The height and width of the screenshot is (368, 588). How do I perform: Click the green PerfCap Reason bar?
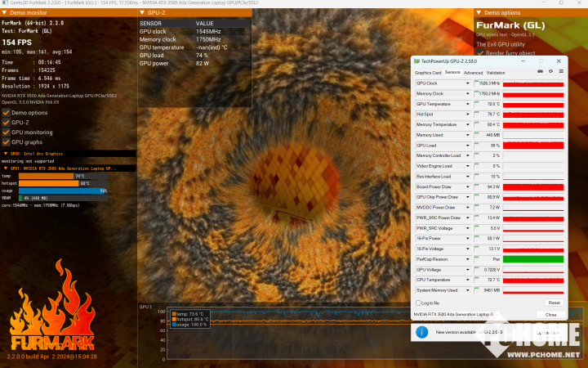click(532, 259)
